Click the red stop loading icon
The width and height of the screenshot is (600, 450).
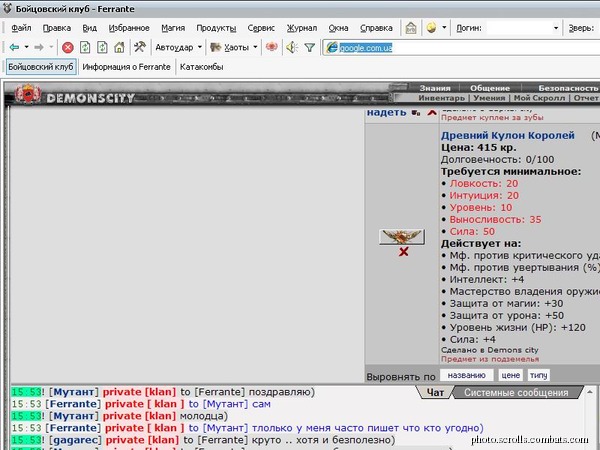pyautogui.click(x=68, y=47)
